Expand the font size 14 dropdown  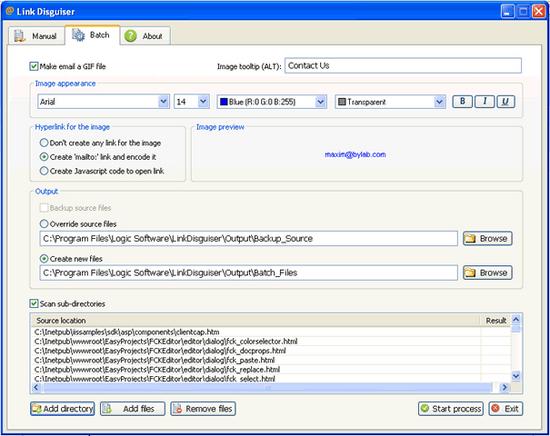click(x=192, y=102)
